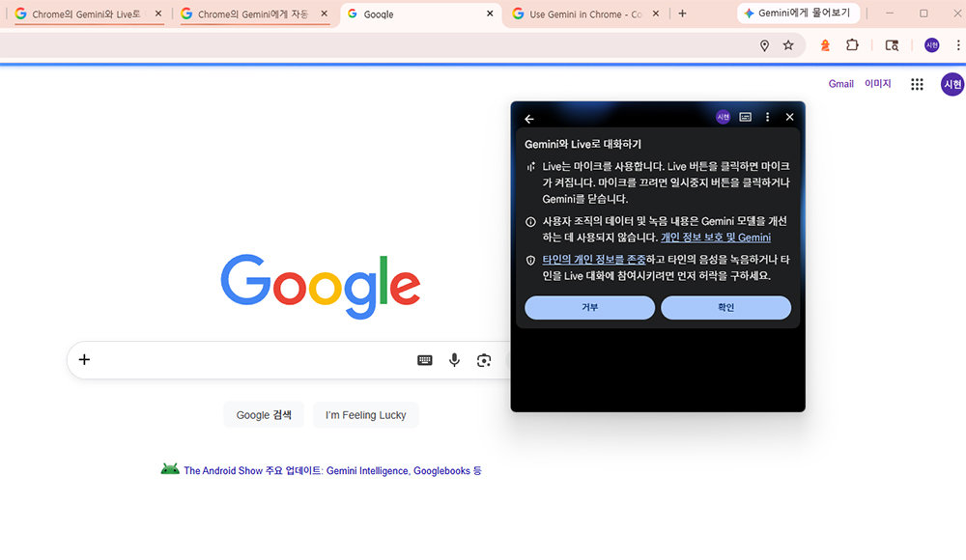Open the Gmail link
Viewport: 966px width, 560px height.
pos(841,84)
